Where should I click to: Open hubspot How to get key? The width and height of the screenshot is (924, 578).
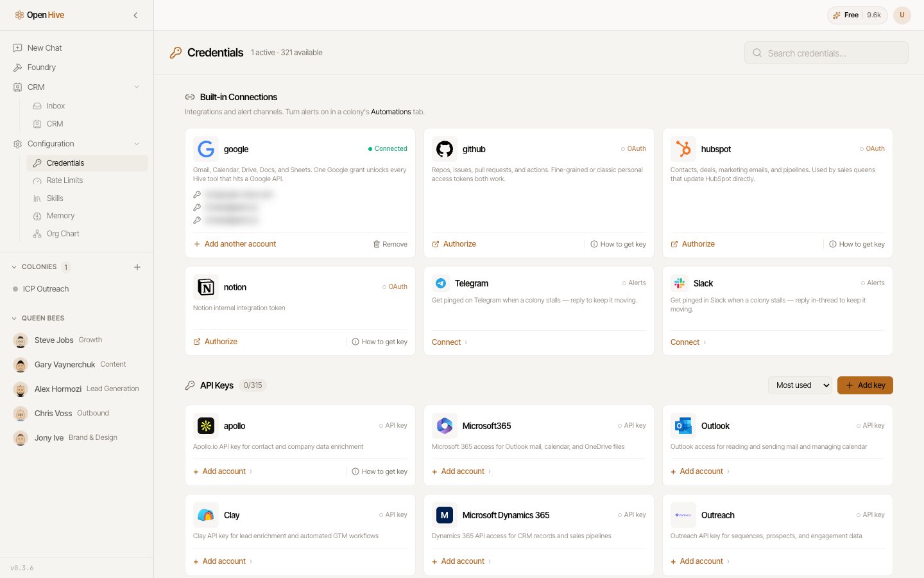pyautogui.click(x=857, y=244)
